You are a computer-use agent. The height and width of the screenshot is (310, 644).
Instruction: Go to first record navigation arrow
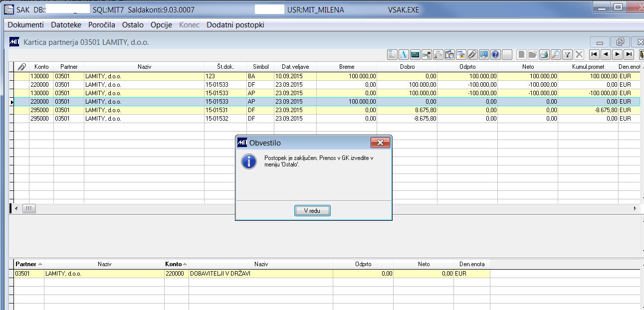[594, 54]
